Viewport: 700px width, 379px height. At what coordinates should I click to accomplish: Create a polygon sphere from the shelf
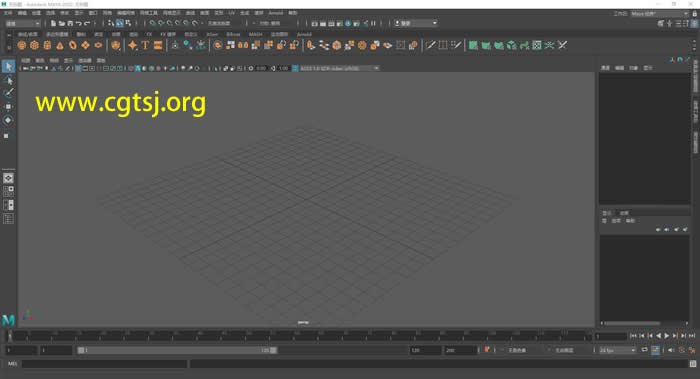(x=21, y=45)
